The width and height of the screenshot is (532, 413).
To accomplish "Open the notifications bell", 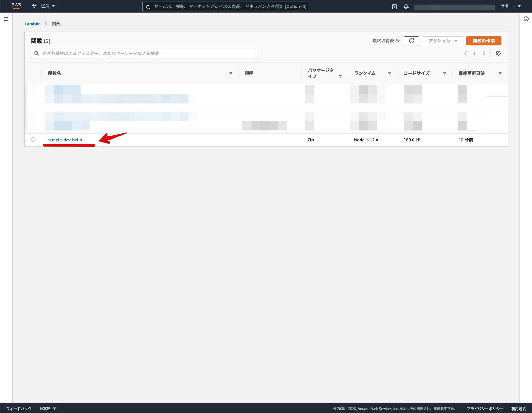I will (x=406, y=6).
